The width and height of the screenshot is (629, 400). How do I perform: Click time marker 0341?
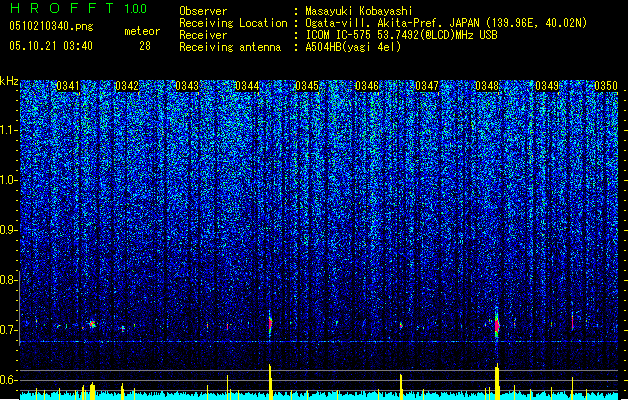(x=68, y=86)
